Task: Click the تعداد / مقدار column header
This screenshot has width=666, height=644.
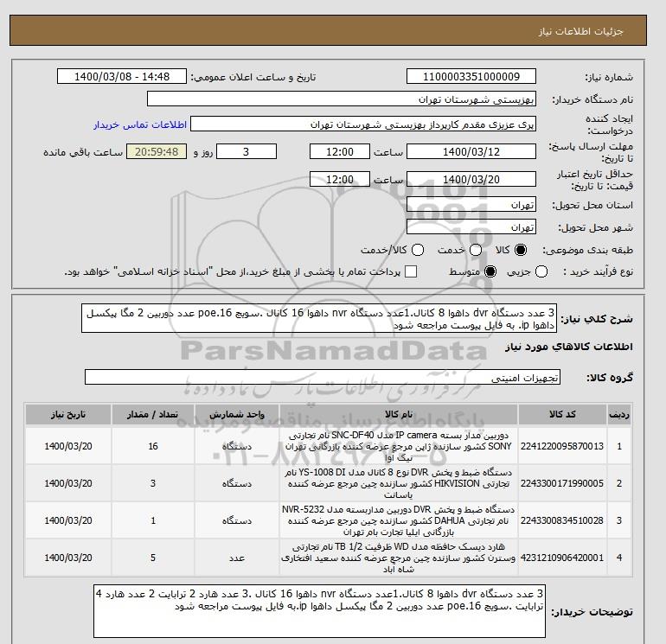Action: pyautogui.click(x=153, y=414)
